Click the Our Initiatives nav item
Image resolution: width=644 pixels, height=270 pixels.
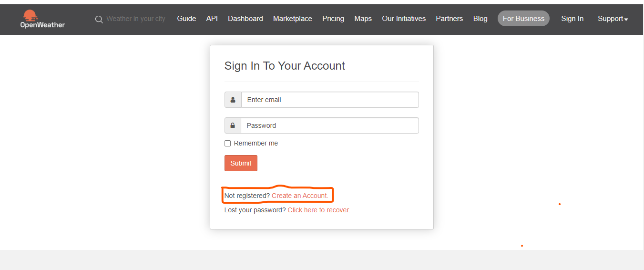click(404, 19)
